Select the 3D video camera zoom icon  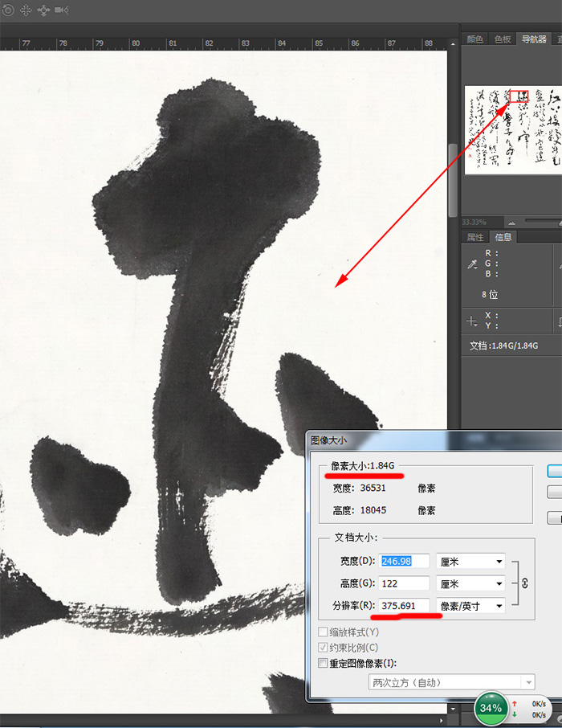(61, 10)
